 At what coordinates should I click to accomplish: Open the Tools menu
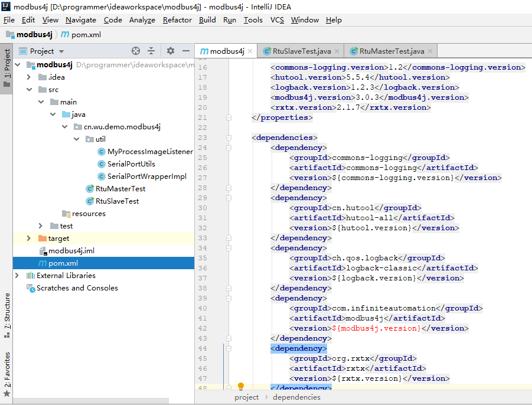pyautogui.click(x=253, y=20)
